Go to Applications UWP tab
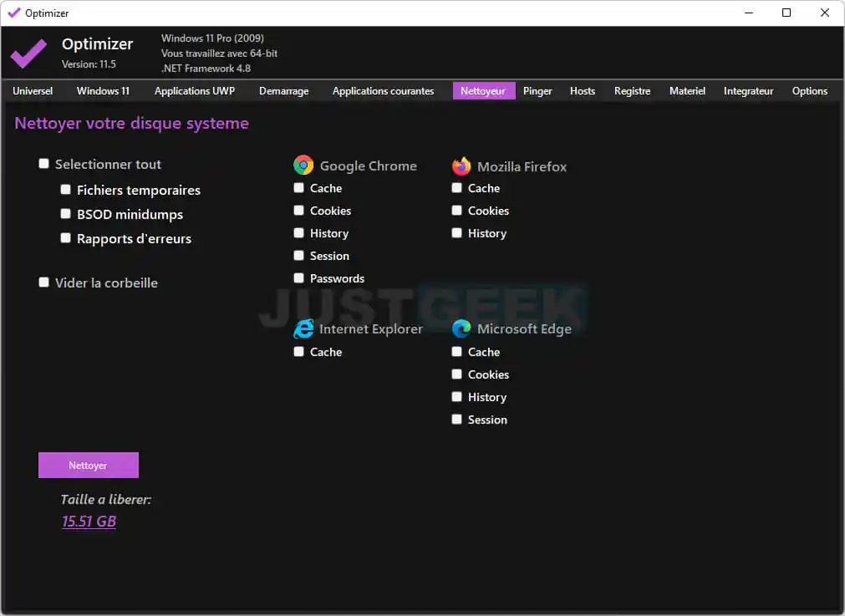 pyautogui.click(x=195, y=91)
